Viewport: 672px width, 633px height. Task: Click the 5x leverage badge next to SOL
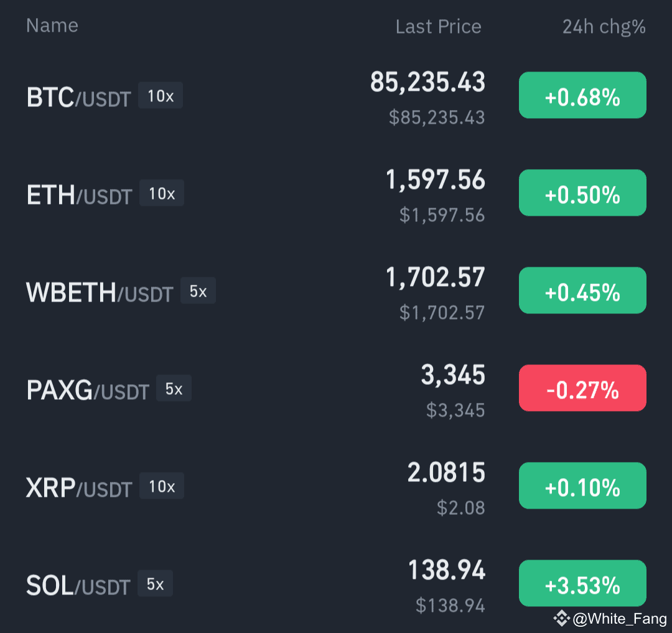[x=155, y=583]
